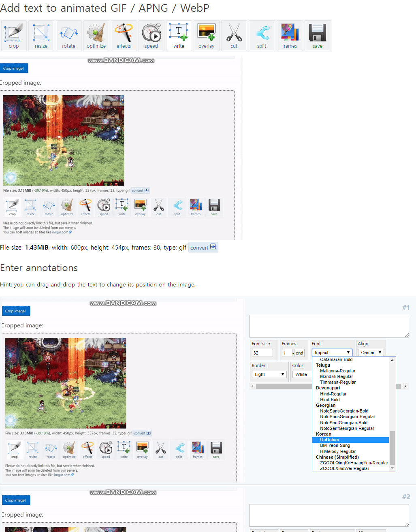The image size is (416, 532).
Task: Select UnDotum font from list
Action: coord(329,440)
